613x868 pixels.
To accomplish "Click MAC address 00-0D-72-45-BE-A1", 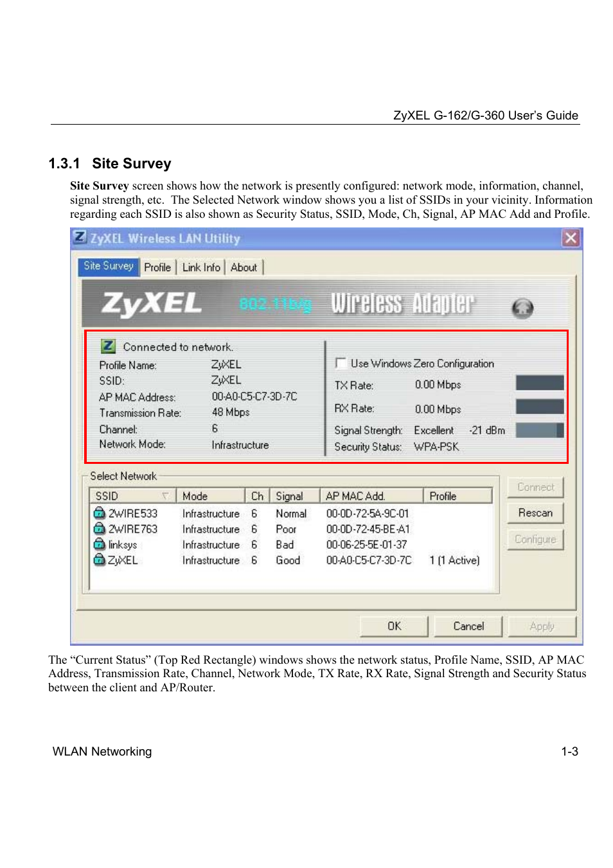I will [x=368, y=529].
